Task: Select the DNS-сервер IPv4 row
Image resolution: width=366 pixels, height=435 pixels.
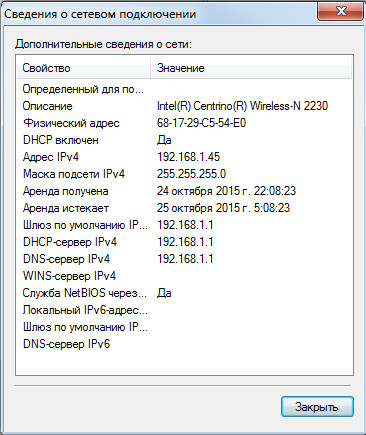Action: coord(184,259)
